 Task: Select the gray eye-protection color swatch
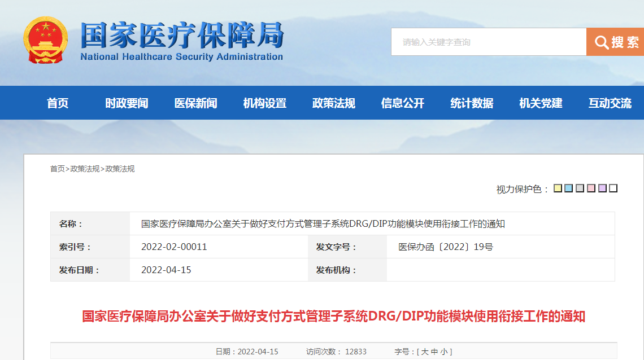point(580,188)
